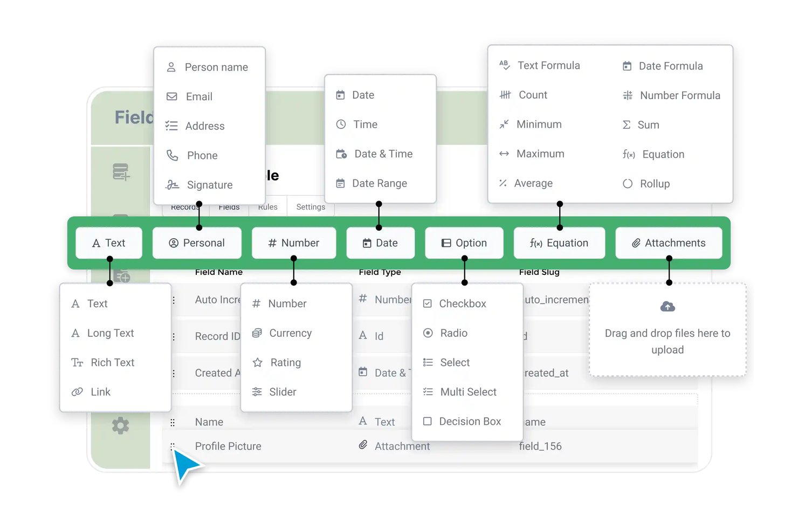
Task: Click the circle icon beside Rollup
Action: tap(628, 184)
